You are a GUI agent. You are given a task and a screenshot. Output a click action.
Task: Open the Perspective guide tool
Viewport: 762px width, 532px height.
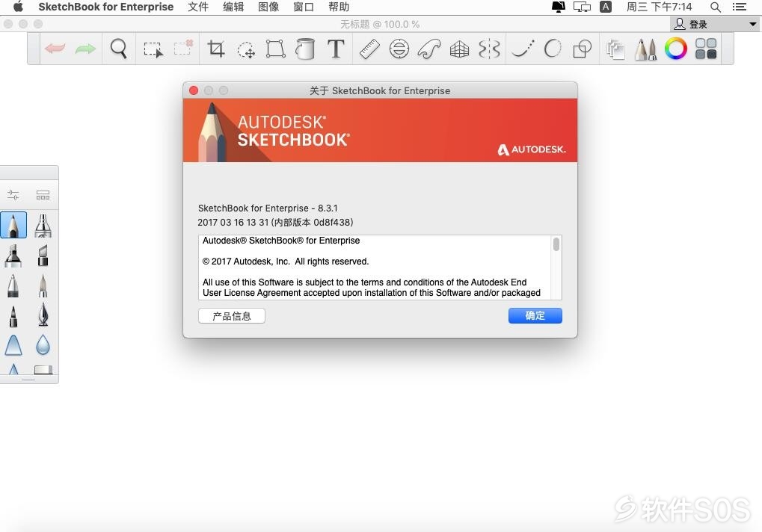(x=459, y=49)
